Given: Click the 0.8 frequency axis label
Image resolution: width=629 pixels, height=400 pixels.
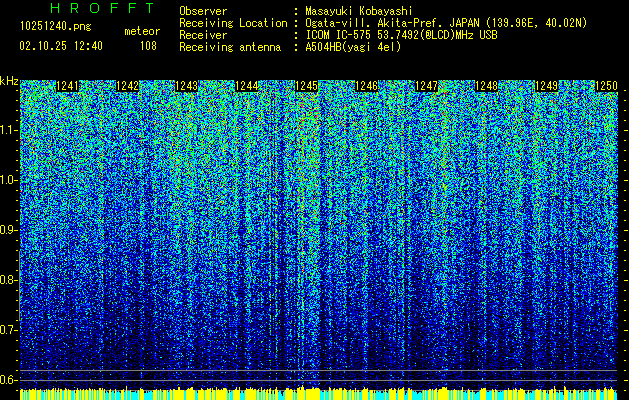Looking at the screenshot, I should pos(9,280).
